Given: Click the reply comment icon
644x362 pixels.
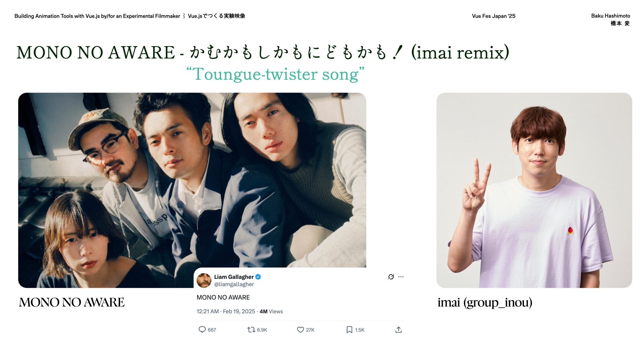Looking at the screenshot, I should (x=202, y=329).
